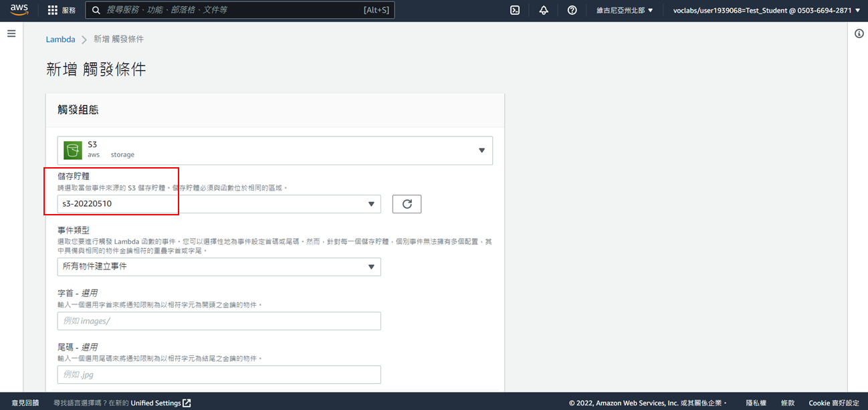Open the notifications bell icon
The height and width of the screenshot is (410, 868).
tap(544, 10)
